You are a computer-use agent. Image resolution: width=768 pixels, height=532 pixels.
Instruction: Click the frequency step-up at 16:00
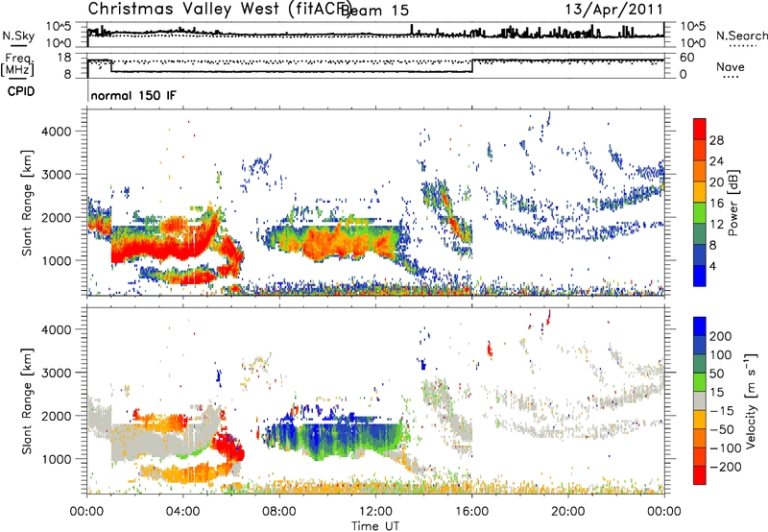(472, 66)
